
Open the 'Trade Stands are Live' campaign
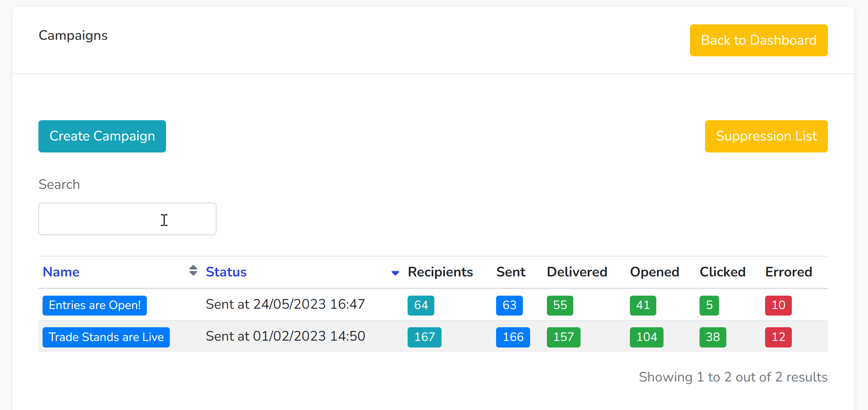point(106,337)
